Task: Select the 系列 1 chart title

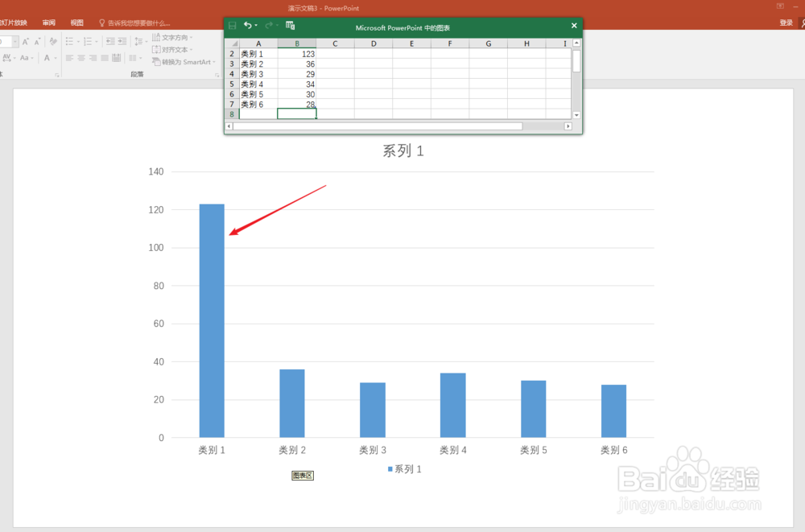Action: (403, 151)
